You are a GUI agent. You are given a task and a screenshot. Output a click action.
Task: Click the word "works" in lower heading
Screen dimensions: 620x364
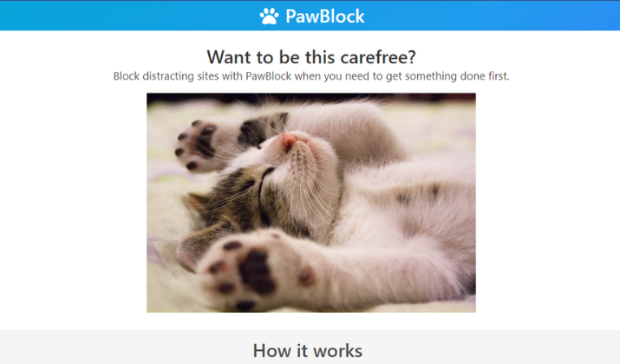(x=337, y=350)
